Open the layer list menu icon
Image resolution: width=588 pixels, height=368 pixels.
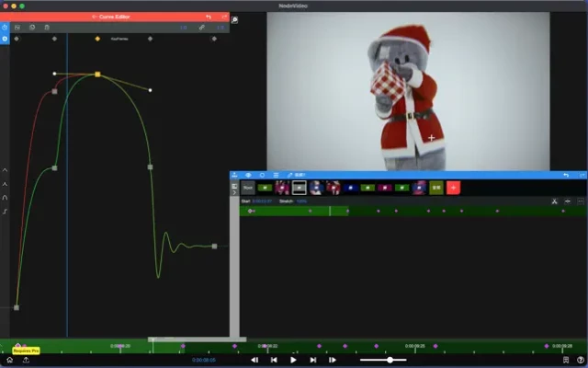(276, 174)
